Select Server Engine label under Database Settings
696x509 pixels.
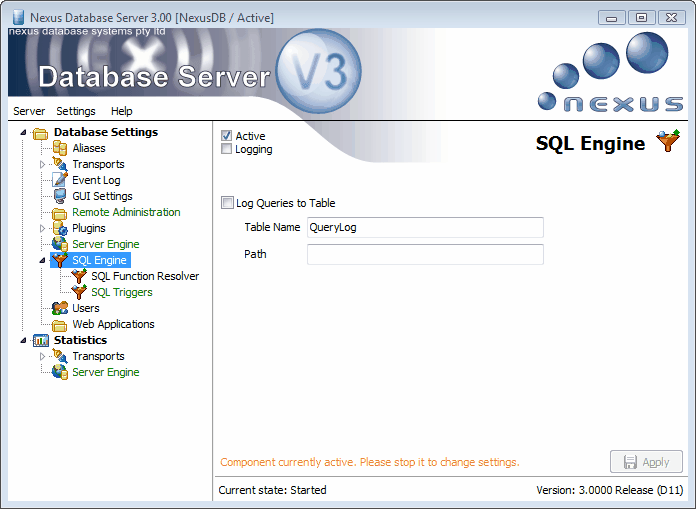[106, 244]
